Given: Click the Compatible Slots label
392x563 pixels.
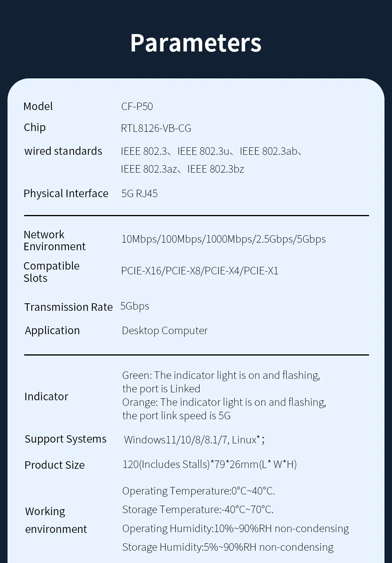Looking at the screenshot, I should 51,272.
